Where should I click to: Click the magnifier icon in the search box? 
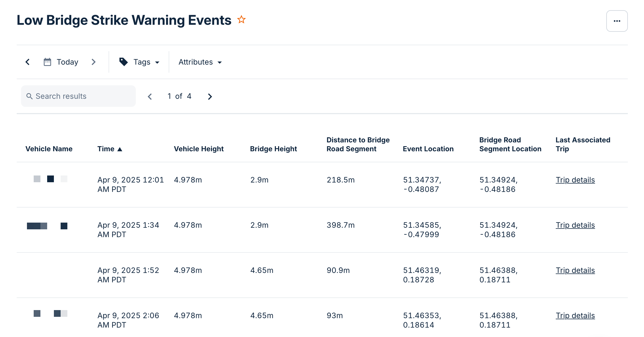pos(30,96)
